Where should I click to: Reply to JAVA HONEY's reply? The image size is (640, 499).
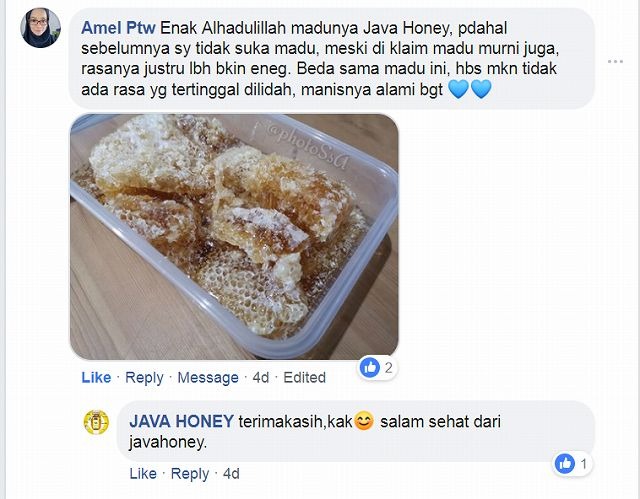tap(190, 474)
